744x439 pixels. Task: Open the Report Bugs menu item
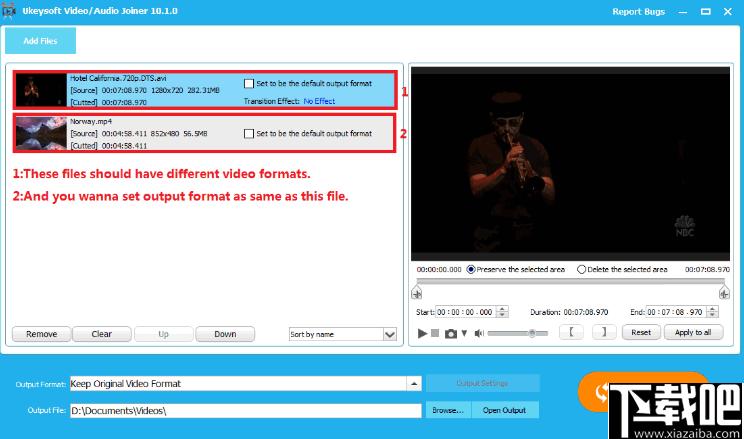pos(638,11)
